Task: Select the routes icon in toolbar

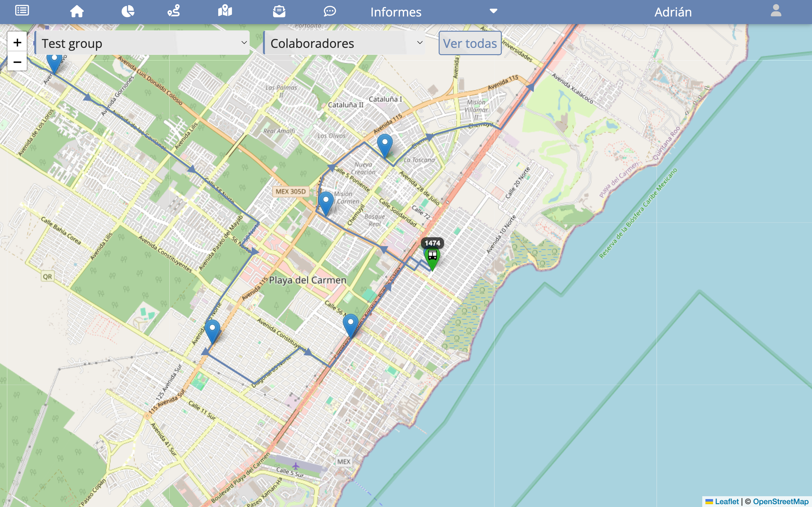Action: [173, 11]
